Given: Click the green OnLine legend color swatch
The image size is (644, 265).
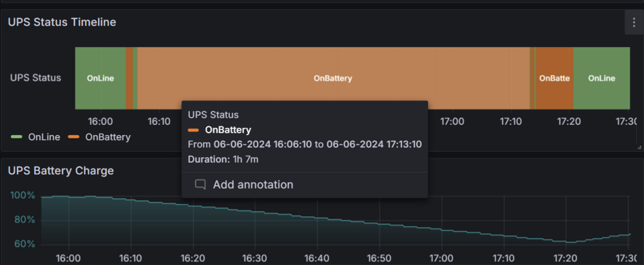Looking at the screenshot, I should 17,137.
